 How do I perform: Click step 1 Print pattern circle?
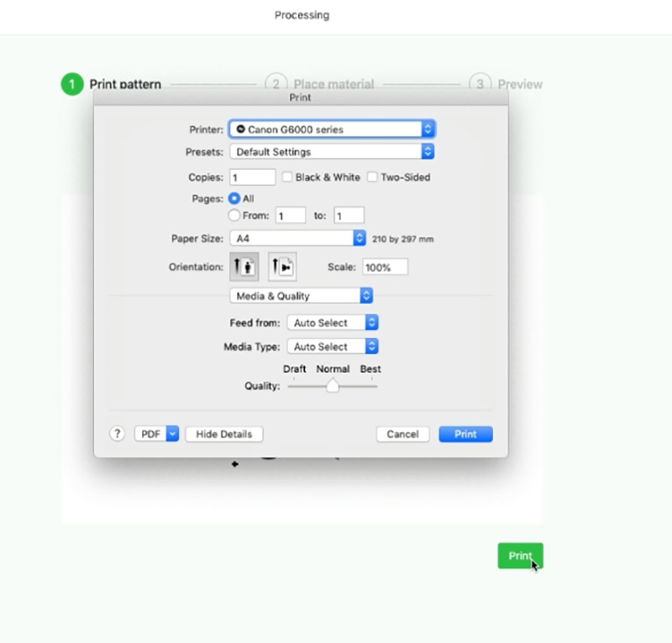(72, 84)
